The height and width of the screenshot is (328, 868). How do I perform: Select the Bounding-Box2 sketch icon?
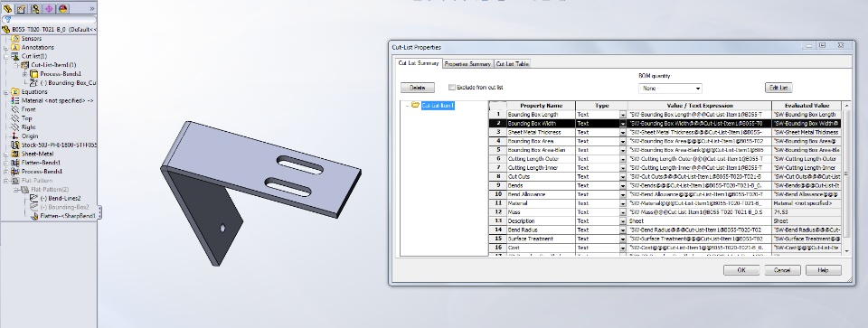click(33, 207)
